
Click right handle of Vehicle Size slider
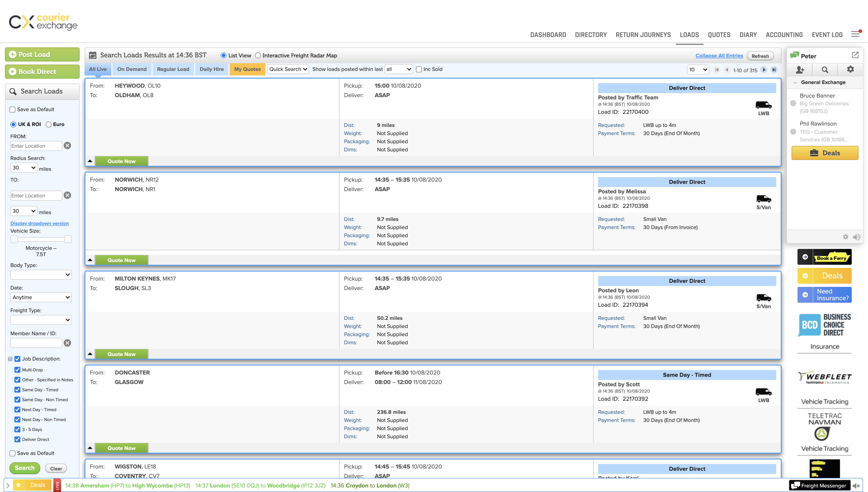68,239
